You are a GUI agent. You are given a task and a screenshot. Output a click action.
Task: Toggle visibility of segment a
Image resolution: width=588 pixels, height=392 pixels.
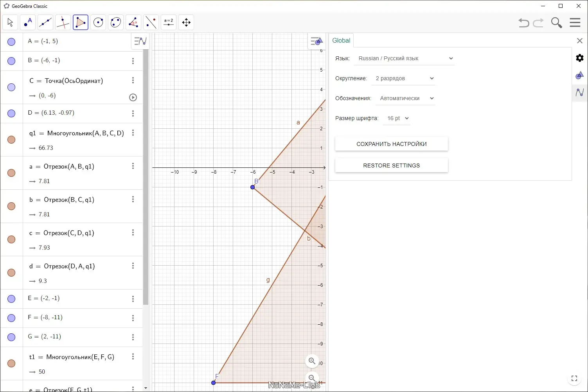point(11,173)
